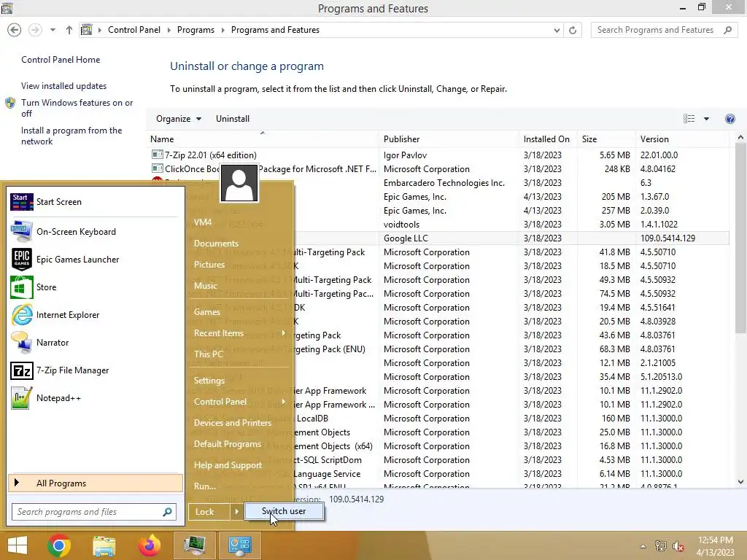Open VM4 user folder
The image size is (747, 560).
203,222
